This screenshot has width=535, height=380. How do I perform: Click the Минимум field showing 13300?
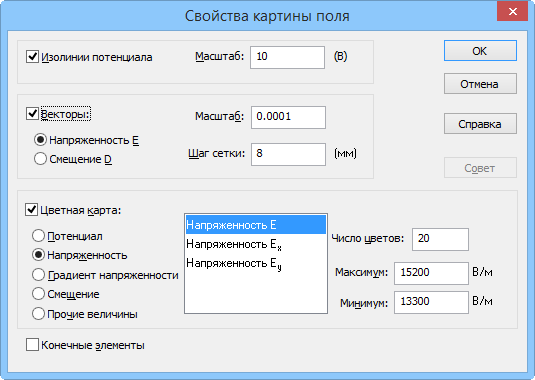tap(431, 302)
